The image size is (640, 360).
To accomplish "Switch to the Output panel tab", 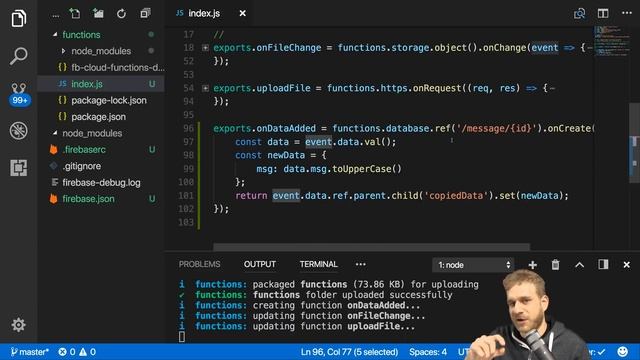I will (x=260, y=264).
